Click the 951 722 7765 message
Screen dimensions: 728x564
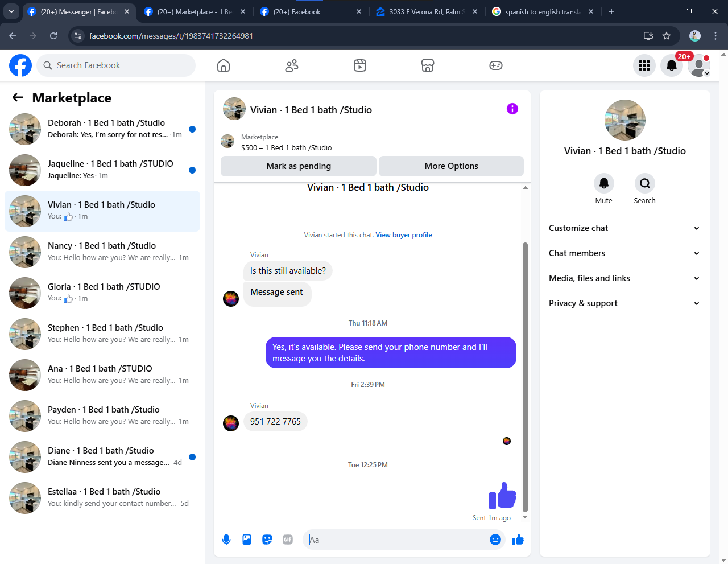[275, 422]
